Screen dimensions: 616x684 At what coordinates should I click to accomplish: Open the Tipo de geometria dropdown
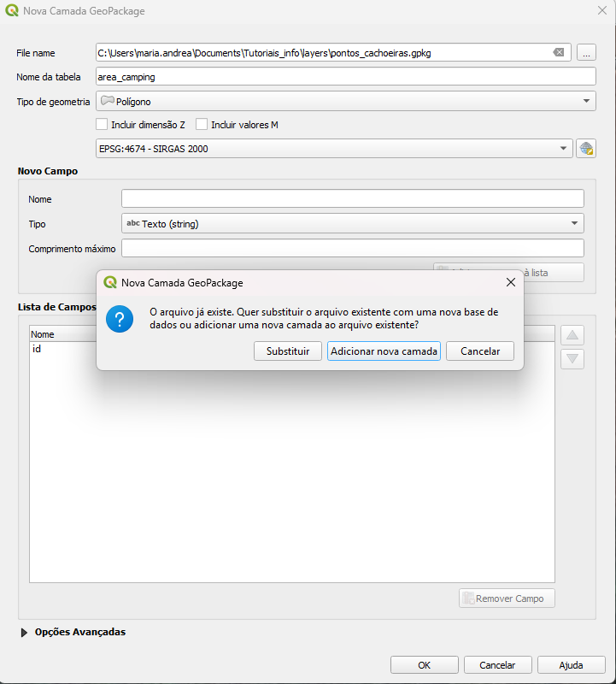point(345,102)
